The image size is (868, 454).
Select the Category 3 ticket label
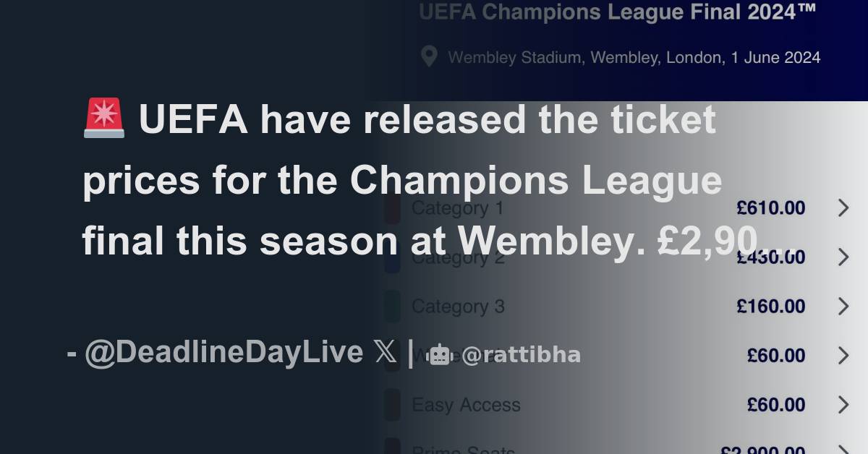(x=458, y=307)
